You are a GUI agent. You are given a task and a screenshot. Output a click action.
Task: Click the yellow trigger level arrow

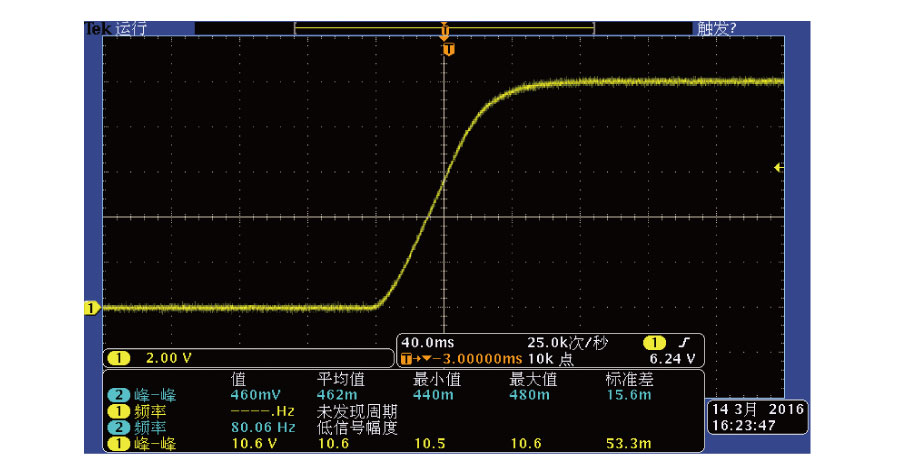[778, 168]
